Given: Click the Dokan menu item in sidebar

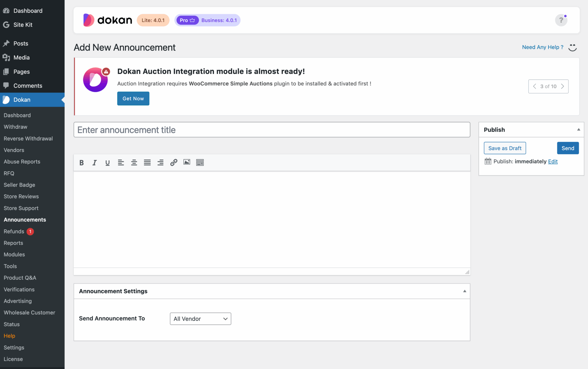Looking at the screenshot, I should 32,100.
